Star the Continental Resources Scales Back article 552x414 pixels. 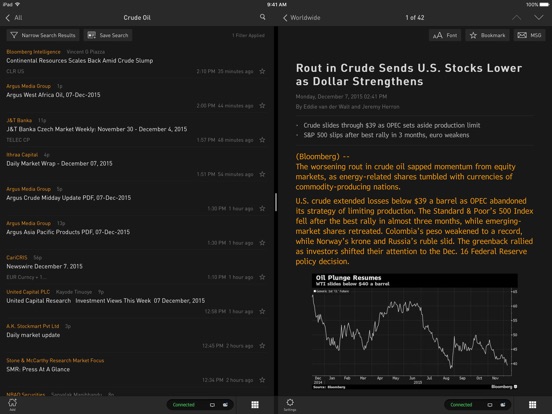click(262, 71)
